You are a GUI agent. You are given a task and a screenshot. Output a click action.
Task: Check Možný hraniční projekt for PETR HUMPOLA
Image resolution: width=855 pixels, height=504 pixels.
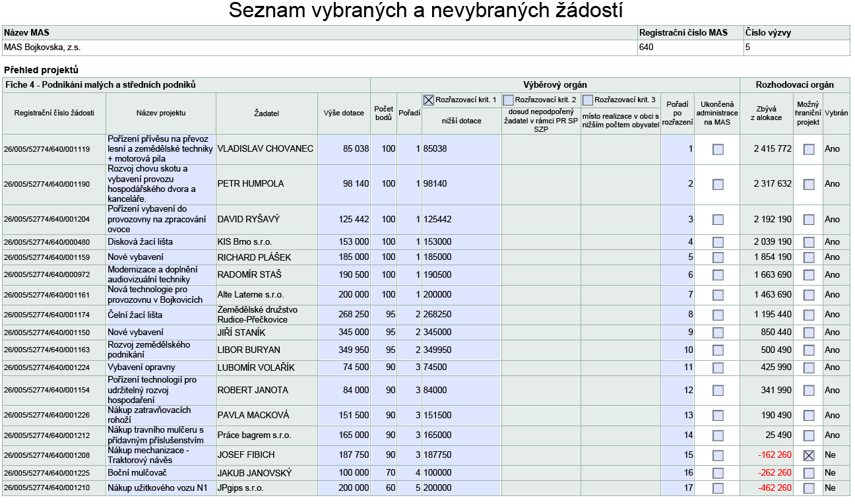tap(809, 184)
